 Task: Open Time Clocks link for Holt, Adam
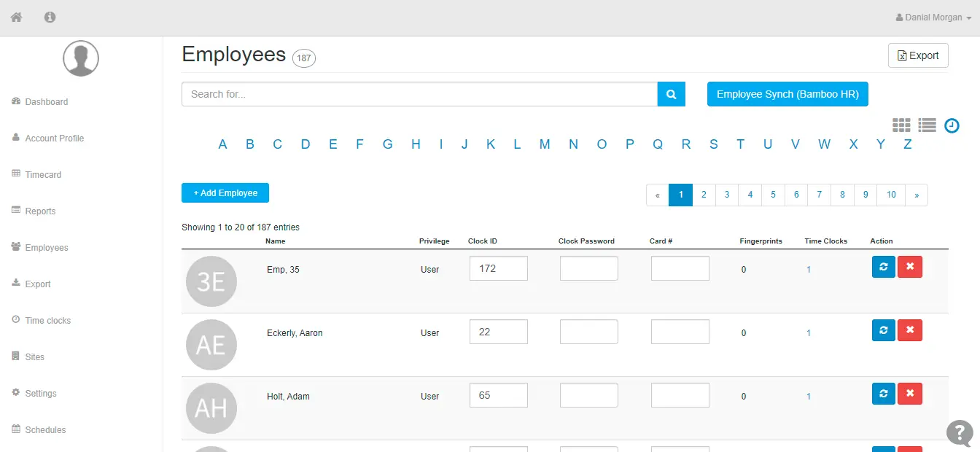pyautogui.click(x=808, y=396)
